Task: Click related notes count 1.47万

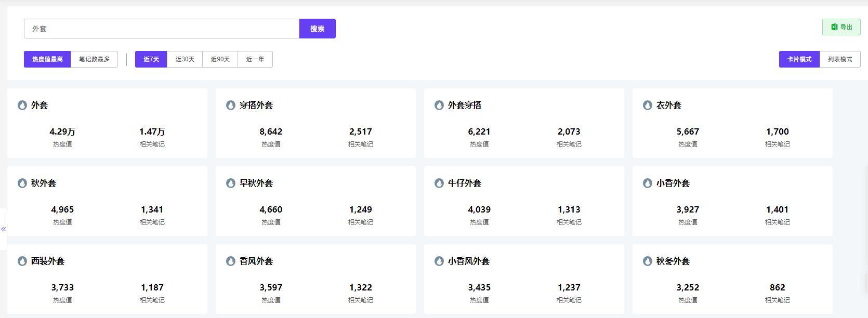Action: [152, 131]
